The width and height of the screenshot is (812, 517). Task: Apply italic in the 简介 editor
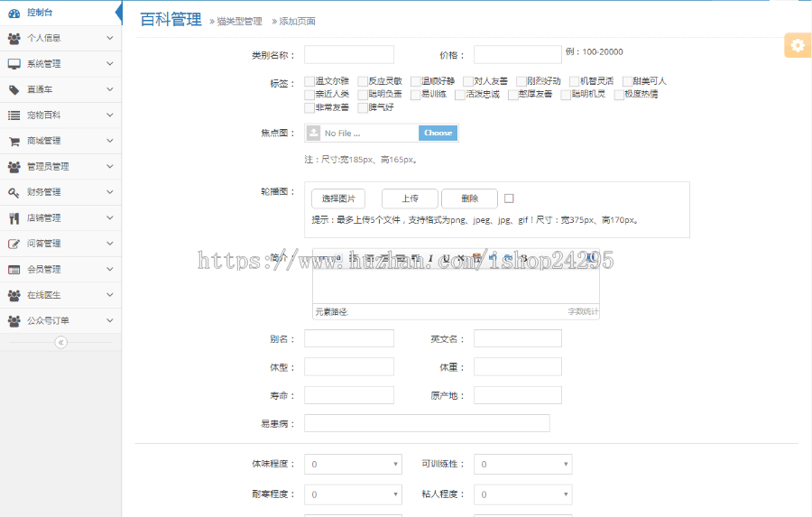tap(430, 258)
